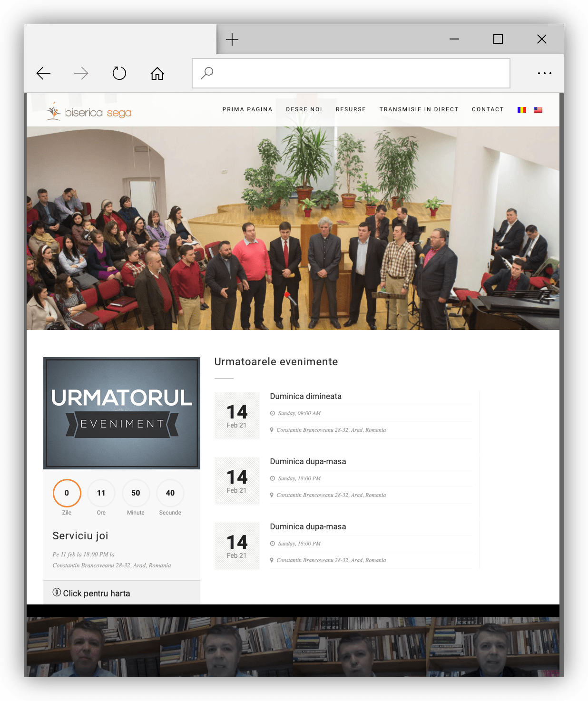Click the URMATORUL EVENIMENT banner image
Viewport: 588px width, 701px height.
pyautogui.click(x=122, y=413)
